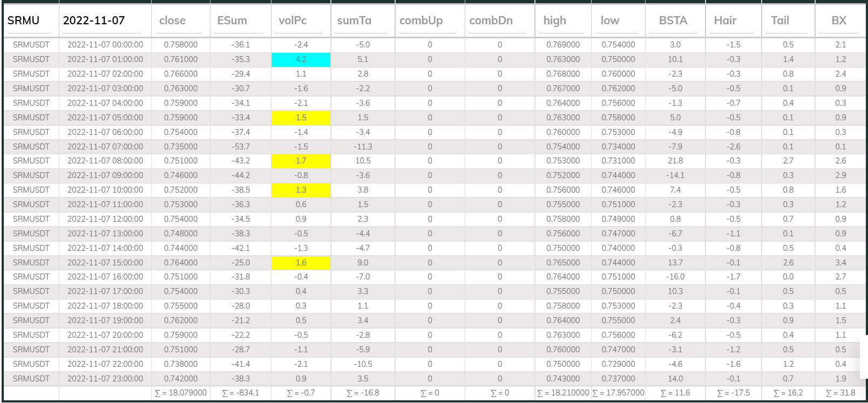Select the yellow volPc cell showing 1.7

click(x=301, y=161)
